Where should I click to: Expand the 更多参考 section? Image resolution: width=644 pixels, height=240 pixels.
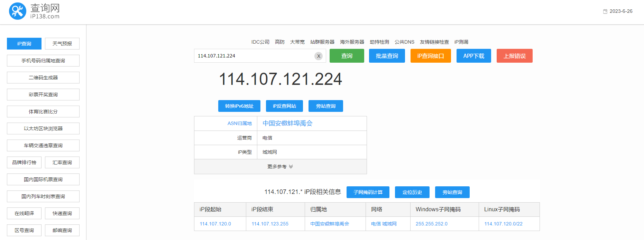280,167
